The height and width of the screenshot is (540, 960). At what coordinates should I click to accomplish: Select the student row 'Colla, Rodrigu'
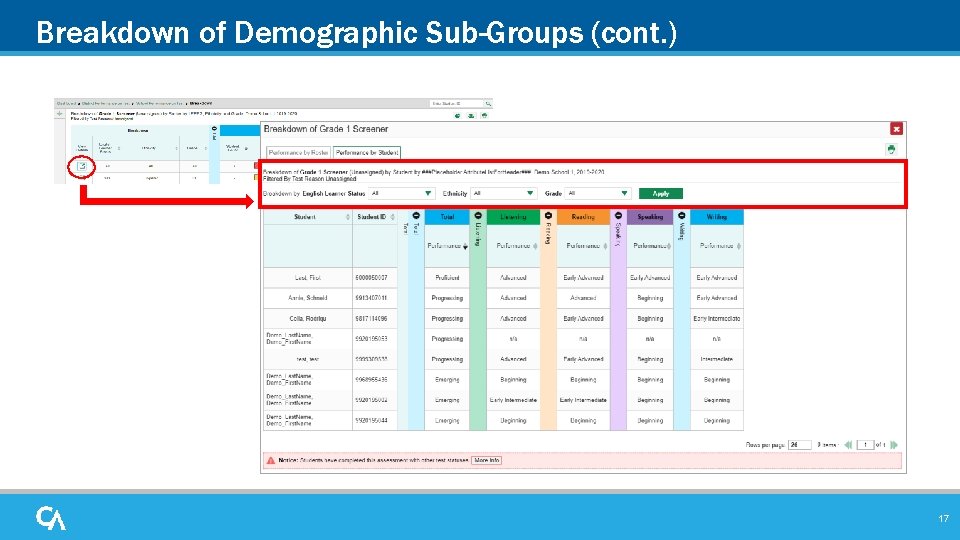pyautogui.click(x=503, y=318)
